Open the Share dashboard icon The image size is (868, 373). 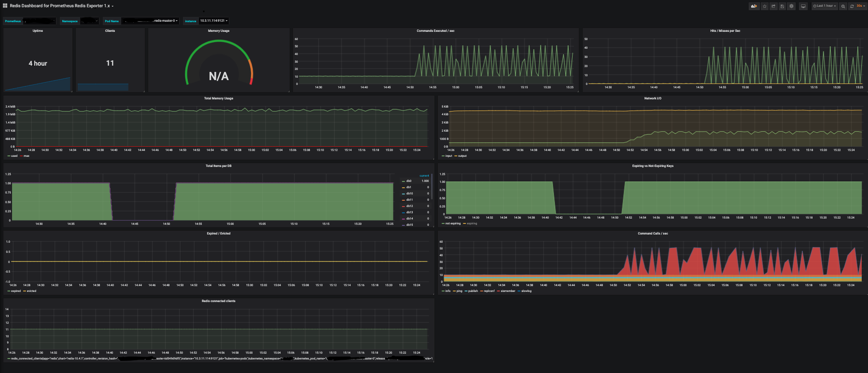click(x=773, y=6)
